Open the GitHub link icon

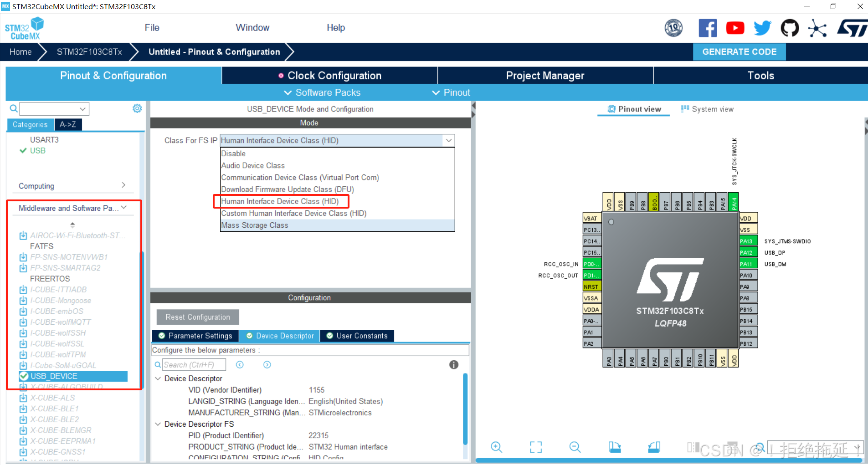pos(790,28)
